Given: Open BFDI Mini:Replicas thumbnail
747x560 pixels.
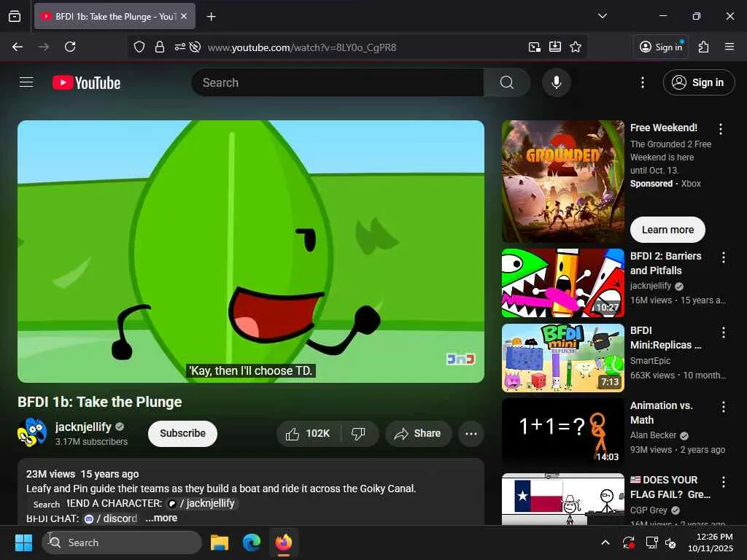Looking at the screenshot, I should 562,357.
